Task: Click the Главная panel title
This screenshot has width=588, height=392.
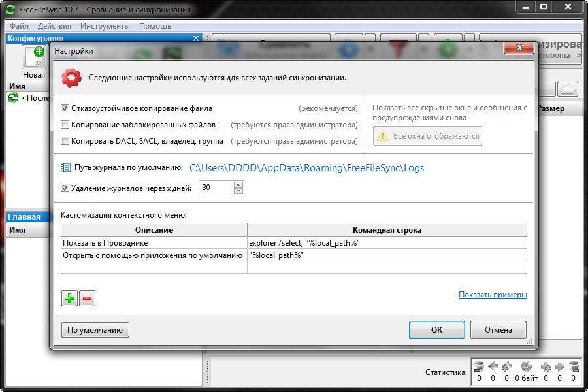Action: pos(24,217)
